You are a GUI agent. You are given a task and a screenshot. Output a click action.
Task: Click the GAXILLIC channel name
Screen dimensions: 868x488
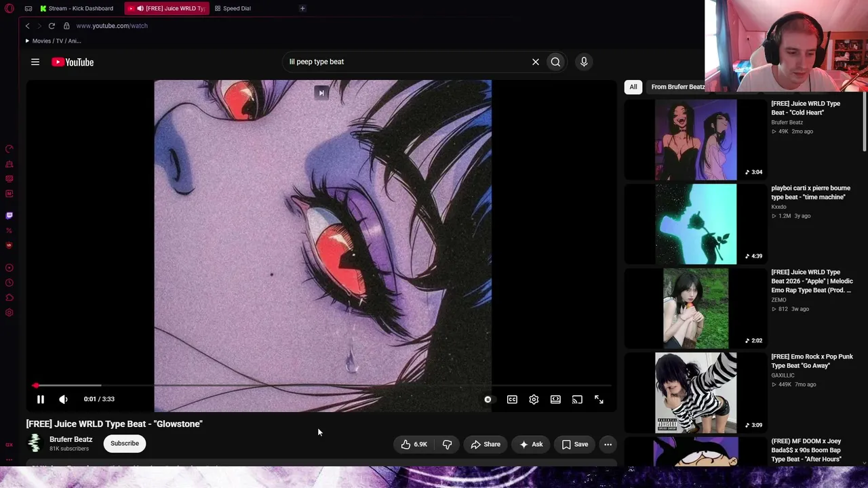(x=783, y=375)
